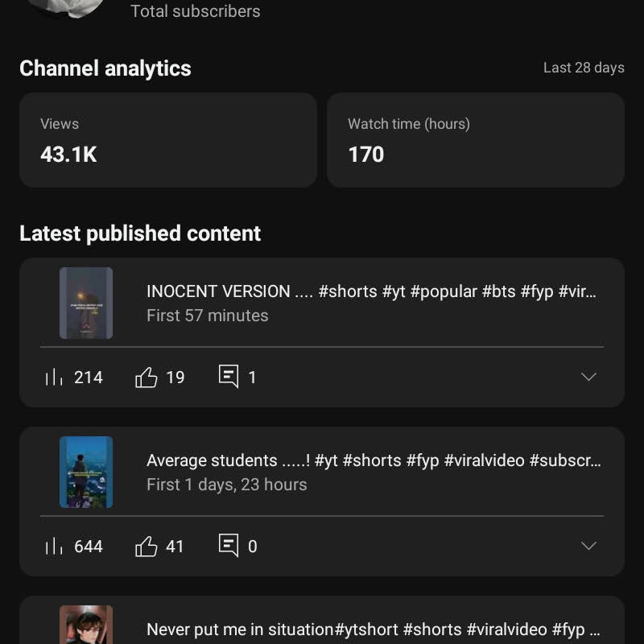
Task: Tap the views bar-chart icon beside 214
Action: click(x=54, y=377)
